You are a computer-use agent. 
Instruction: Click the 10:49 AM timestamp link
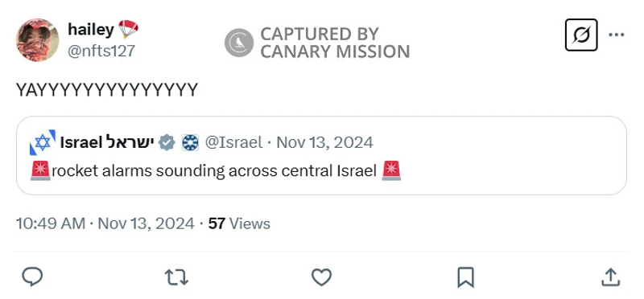51,224
